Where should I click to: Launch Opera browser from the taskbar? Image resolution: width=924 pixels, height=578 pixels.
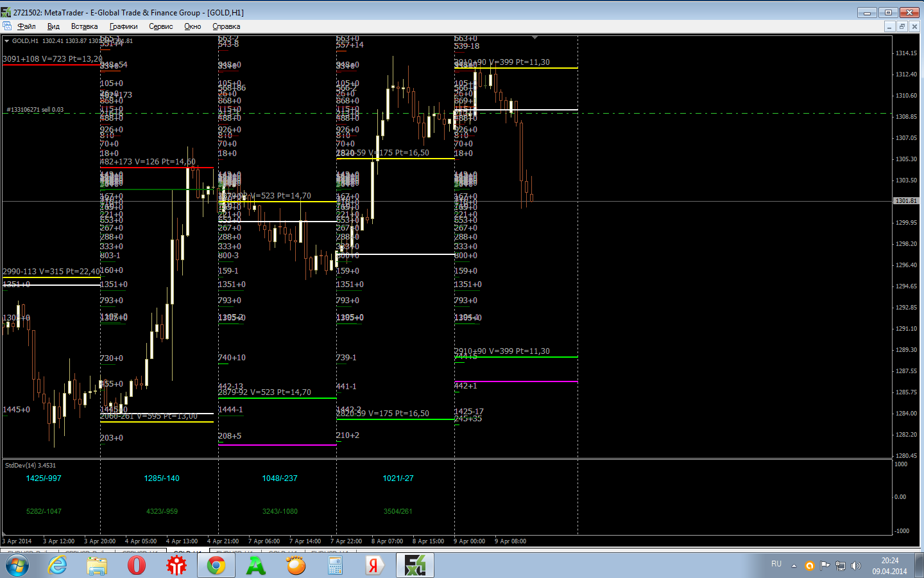point(137,566)
